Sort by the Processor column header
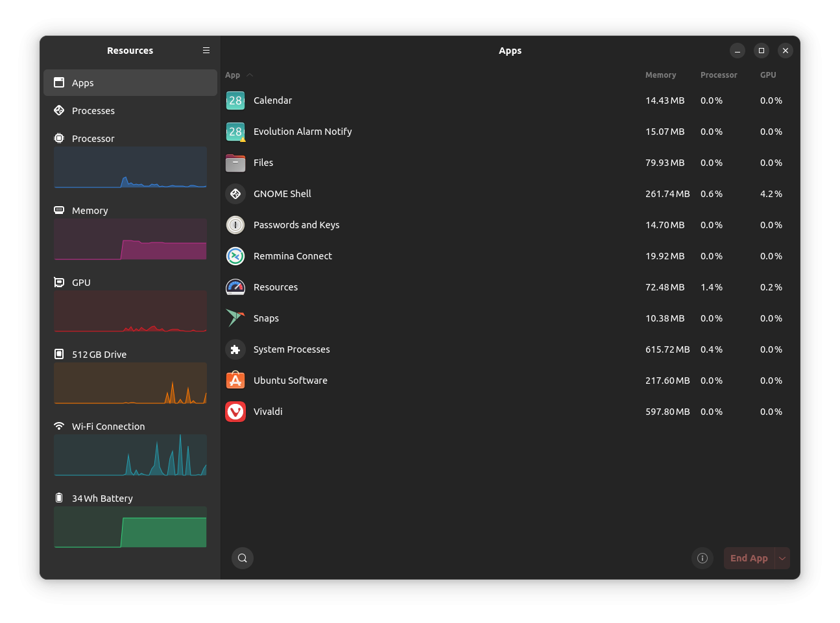The width and height of the screenshot is (840, 623). click(x=719, y=75)
